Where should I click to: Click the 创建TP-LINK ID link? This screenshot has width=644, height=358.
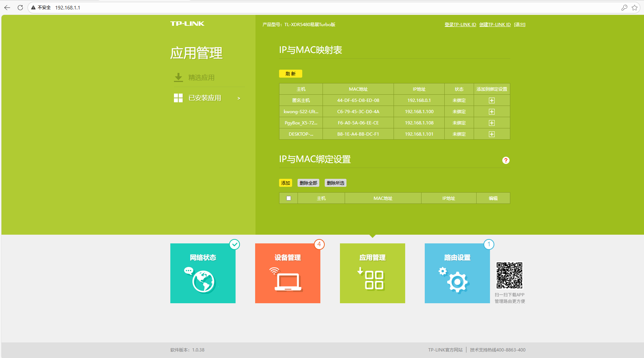coord(495,25)
